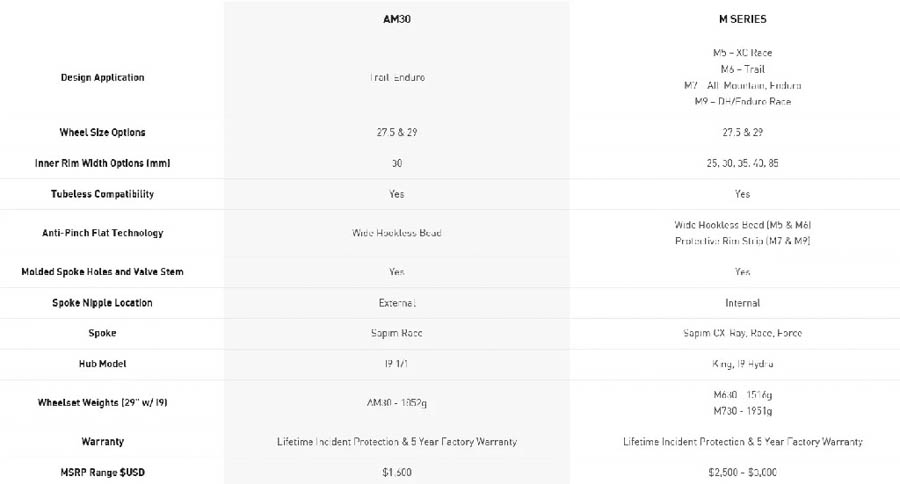
Task: Select the Internal spoke nipple value
Action: tap(742, 303)
